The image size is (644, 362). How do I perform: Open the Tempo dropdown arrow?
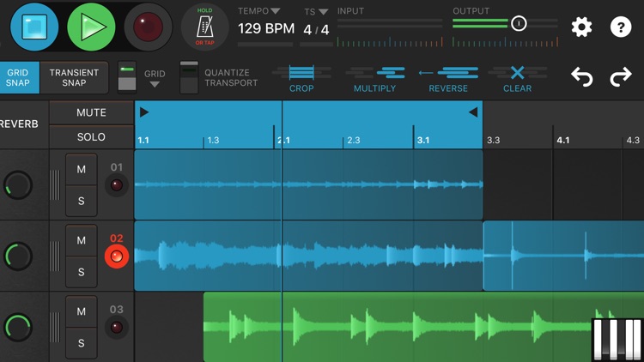(x=275, y=11)
